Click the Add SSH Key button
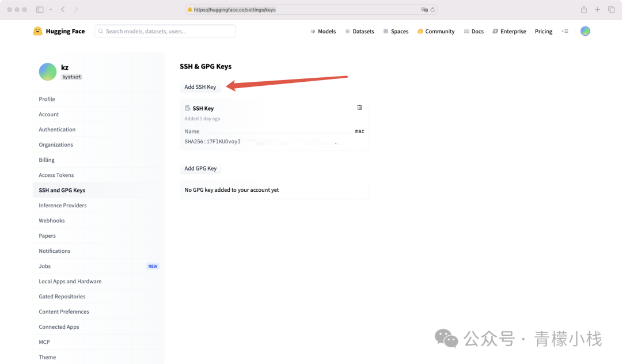The image size is (622, 364). click(200, 87)
